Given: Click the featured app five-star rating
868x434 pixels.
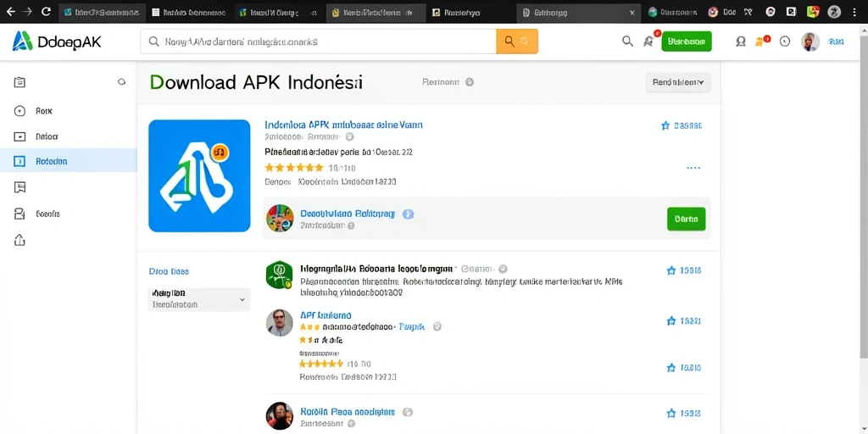Looking at the screenshot, I should 294,167.
